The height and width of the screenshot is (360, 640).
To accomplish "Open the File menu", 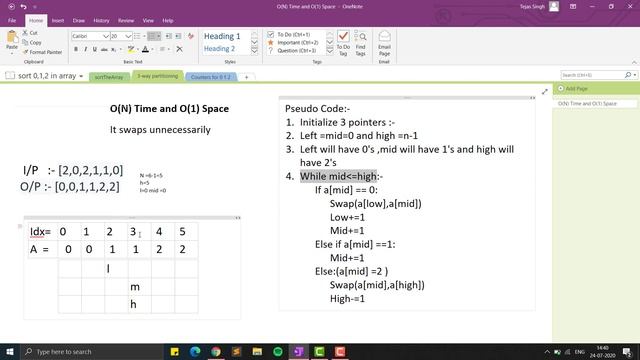I will click(x=12, y=20).
